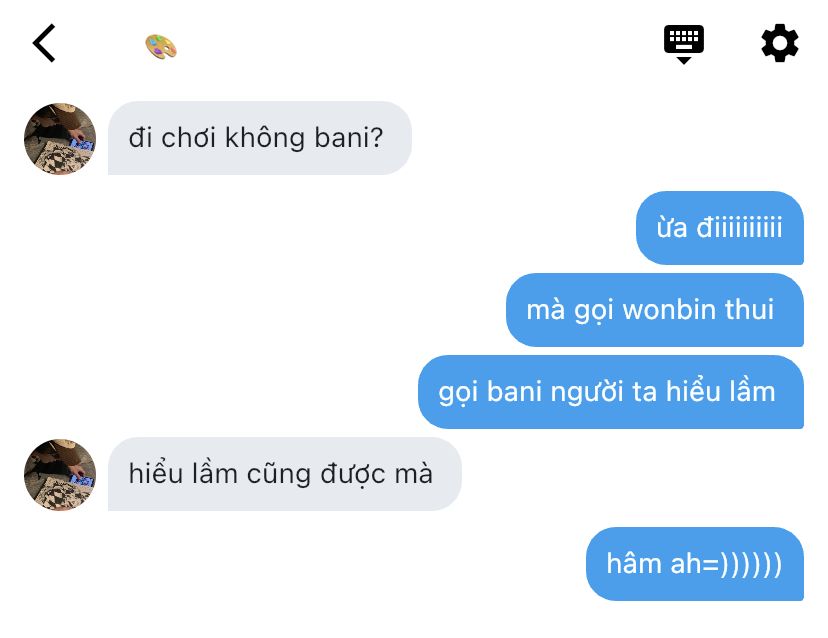Click the word "hâm" in the final message
The height and width of the screenshot is (638, 828).
[634, 563]
